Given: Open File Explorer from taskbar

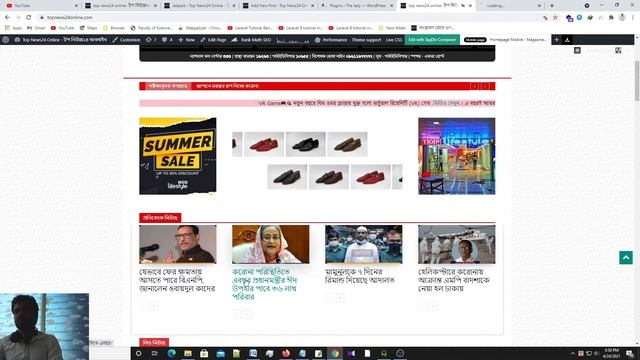Looking at the screenshot, I should 188,353.
